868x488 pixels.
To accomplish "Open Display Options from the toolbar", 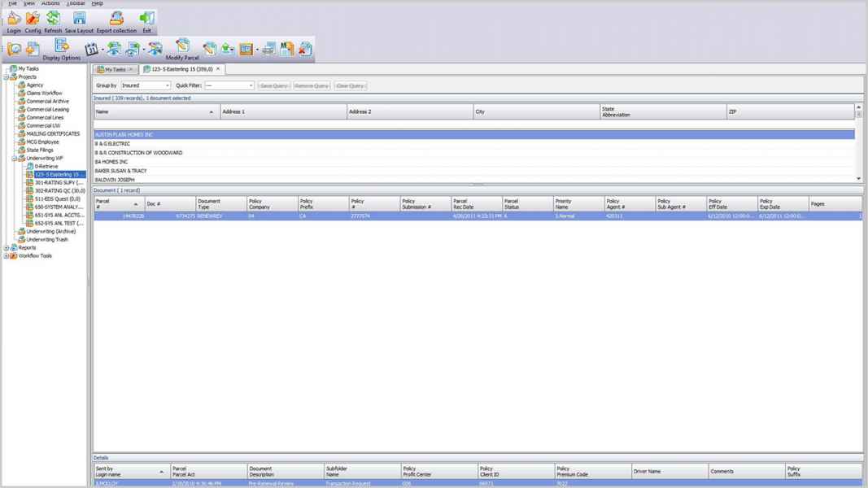I will click(x=62, y=47).
